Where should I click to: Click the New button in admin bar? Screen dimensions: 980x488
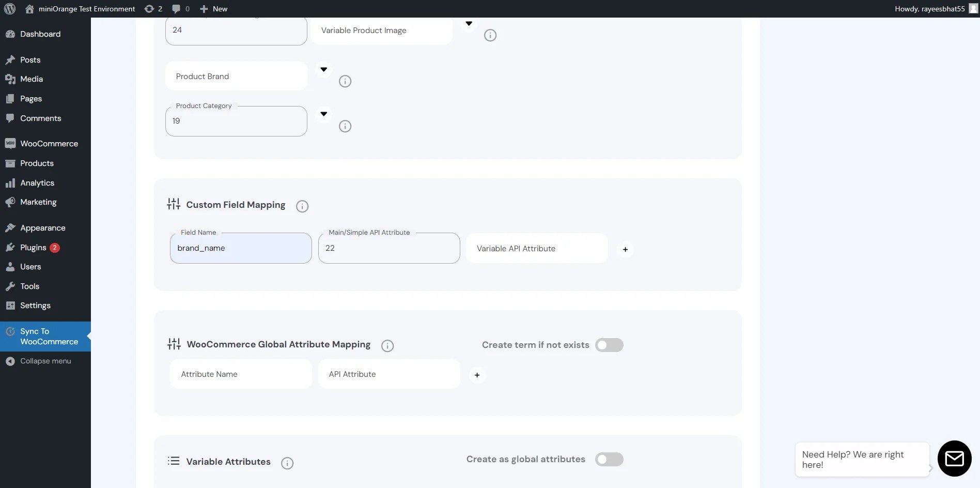pos(214,9)
